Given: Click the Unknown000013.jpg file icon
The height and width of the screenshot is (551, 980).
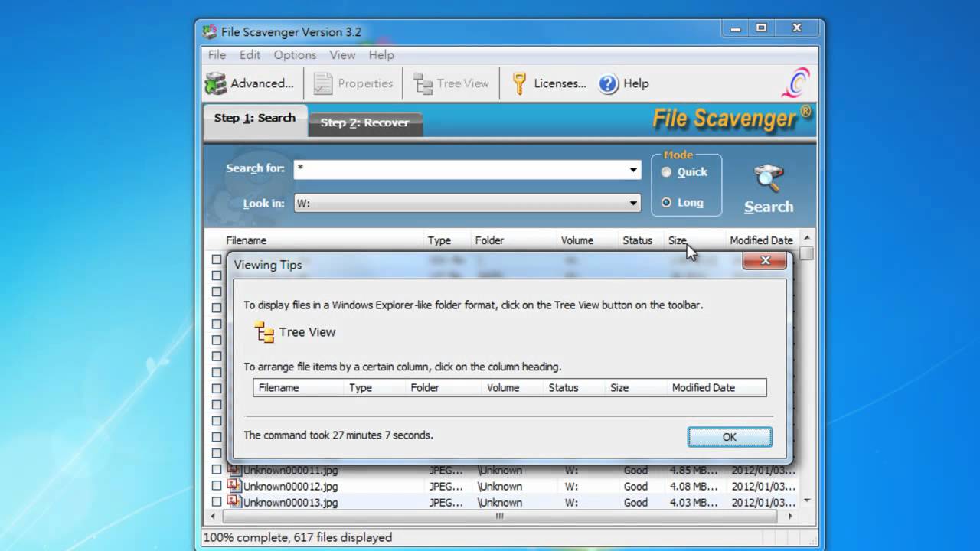Looking at the screenshot, I should pos(234,502).
